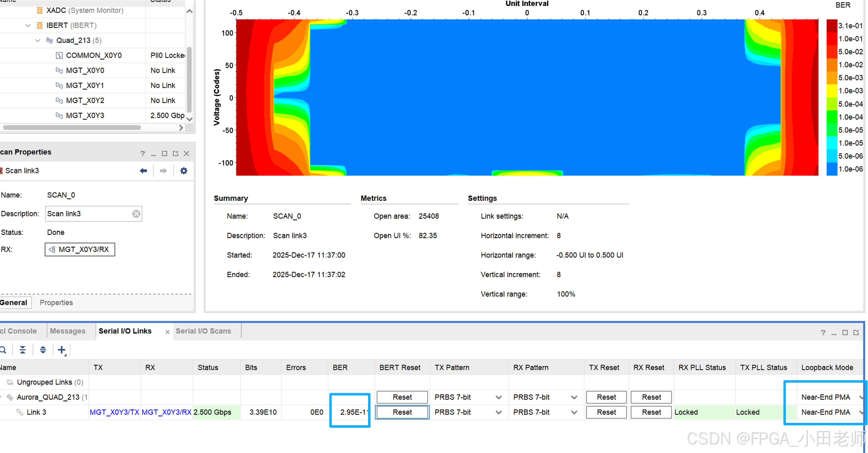Click the back arrow in Scan Properties

click(144, 170)
